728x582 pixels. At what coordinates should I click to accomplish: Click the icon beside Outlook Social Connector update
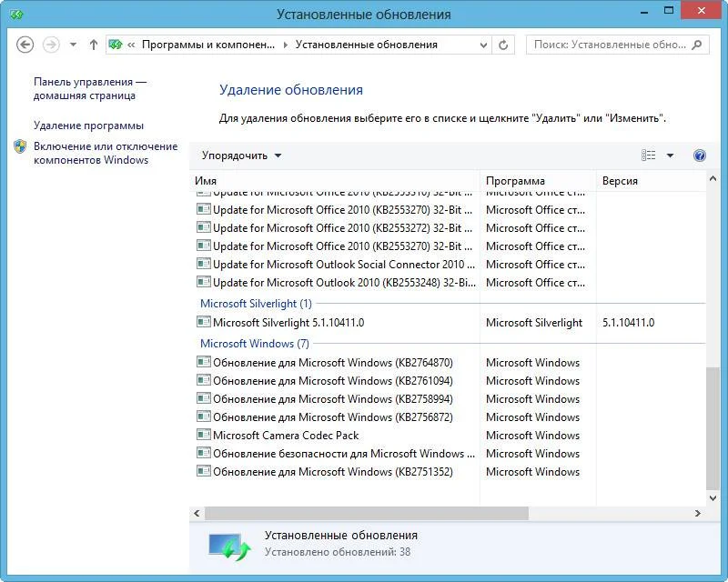tap(203, 264)
